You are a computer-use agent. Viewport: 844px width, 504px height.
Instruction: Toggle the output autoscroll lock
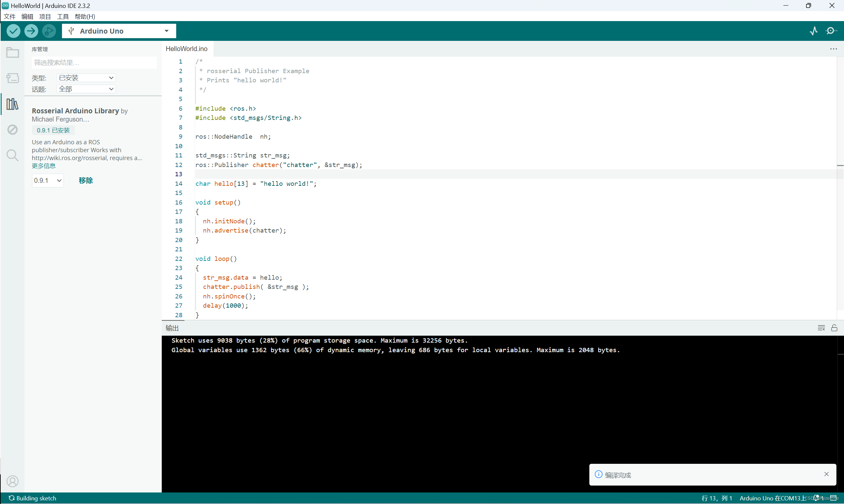coord(835,328)
